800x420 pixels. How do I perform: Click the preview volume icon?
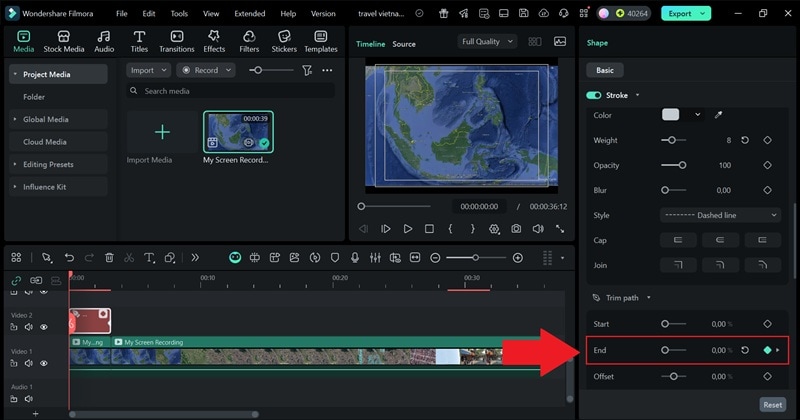pyautogui.click(x=538, y=229)
